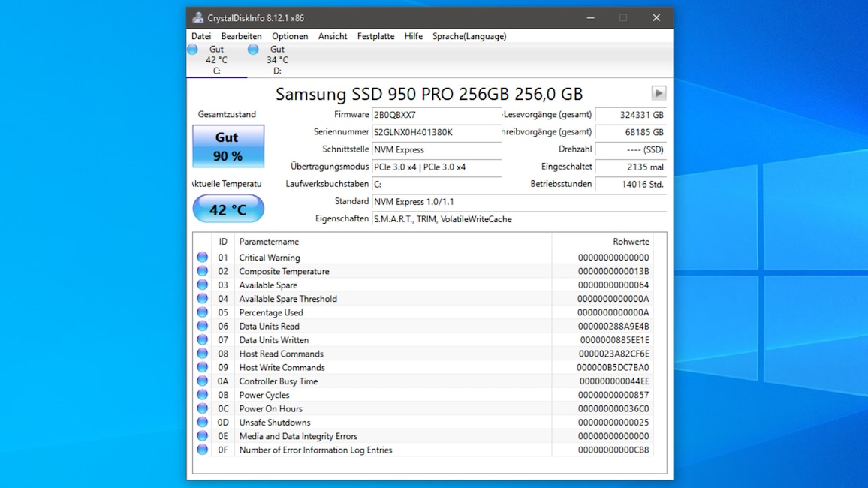This screenshot has height=488, width=868.
Task: Open the Festplatte menu
Action: (376, 36)
